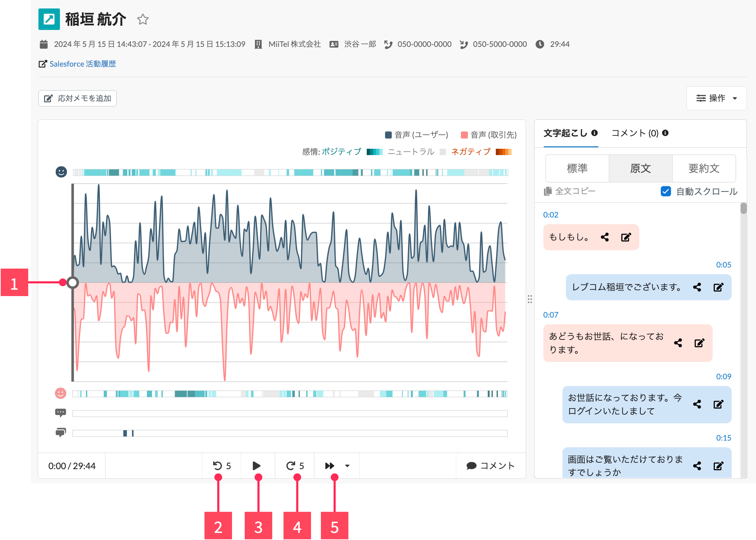Switch to the 文字起こし tab
Image resolution: width=756 pixels, height=540 pixels.
tap(566, 133)
